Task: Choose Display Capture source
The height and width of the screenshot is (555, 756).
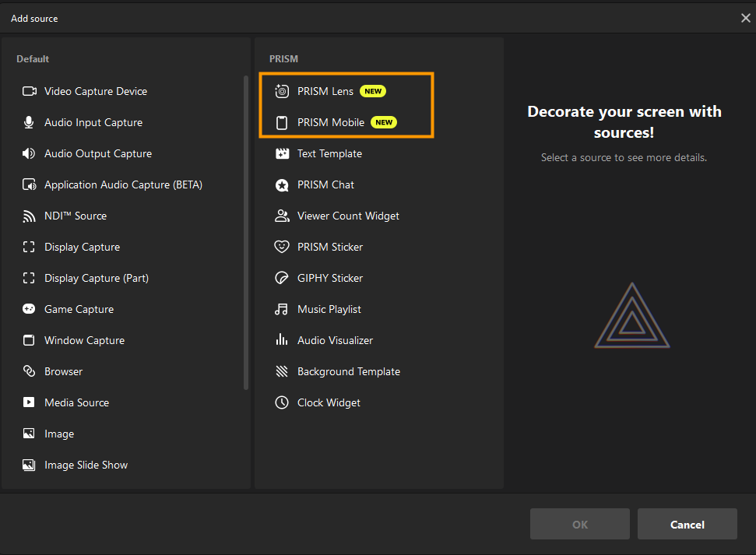Action: tap(82, 247)
